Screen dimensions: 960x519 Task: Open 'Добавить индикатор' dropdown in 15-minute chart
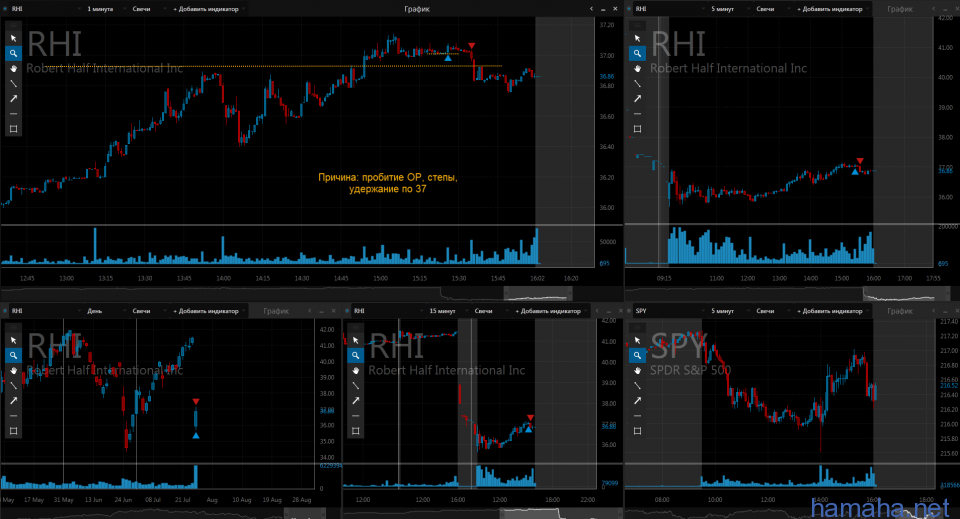coord(552,311)
